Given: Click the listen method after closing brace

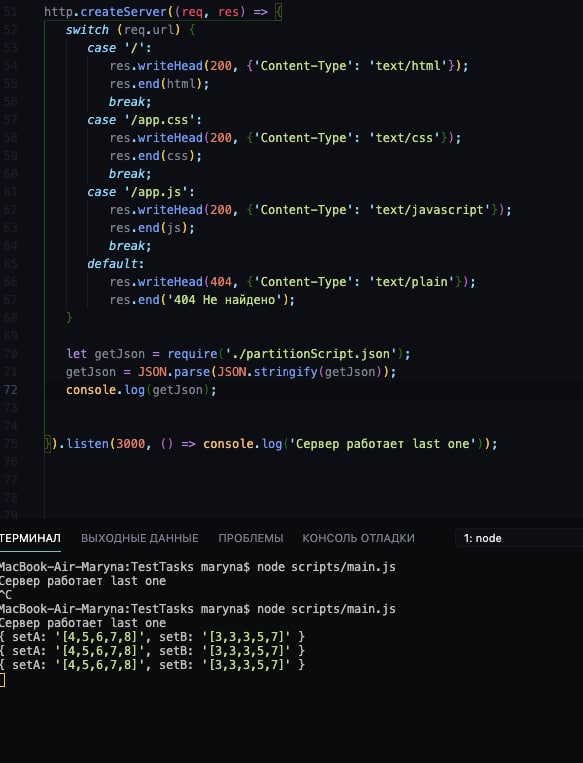Looking at the screenshot, I should (88, 444).
